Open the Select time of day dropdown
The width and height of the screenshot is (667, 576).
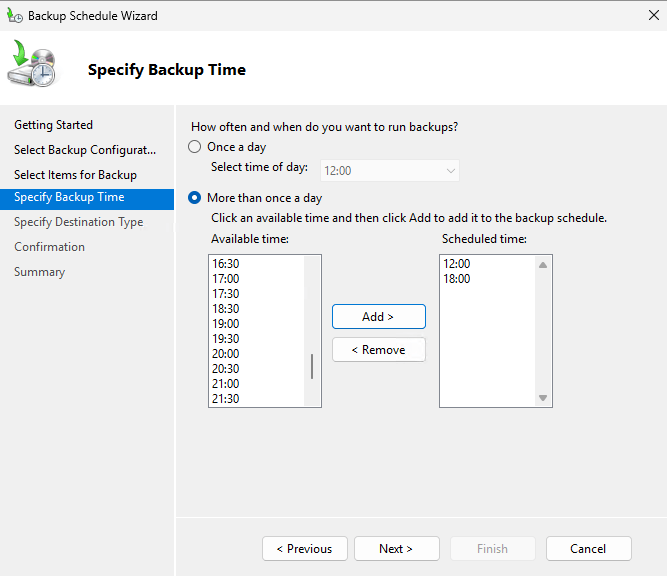[x=388, y=171]
